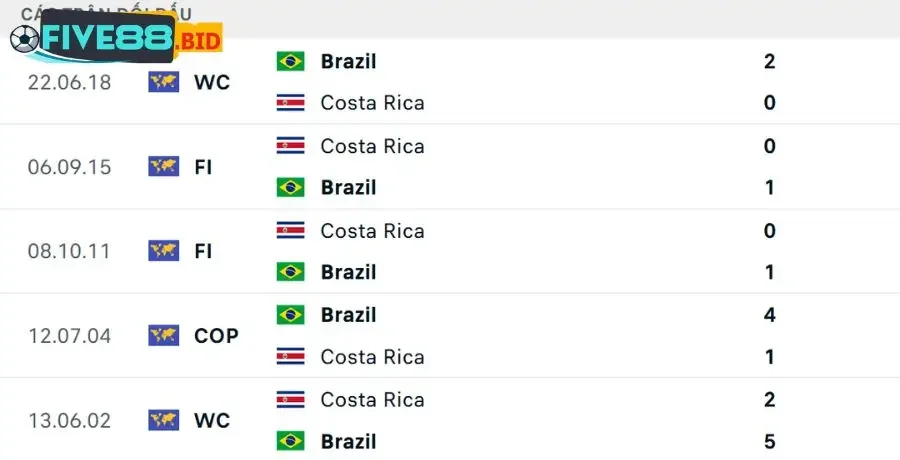Open the Costa Rica link in the 12.07.04 match
The width and height of the screenshot is (900, 460).
pyautogui.click(x=372, y=357)
